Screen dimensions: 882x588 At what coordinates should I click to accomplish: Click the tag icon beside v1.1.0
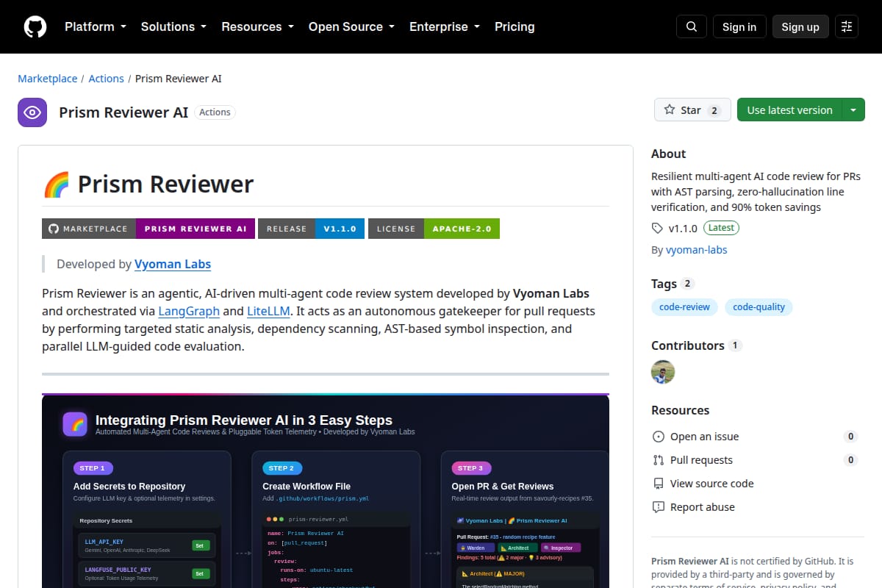coord(657,228)
